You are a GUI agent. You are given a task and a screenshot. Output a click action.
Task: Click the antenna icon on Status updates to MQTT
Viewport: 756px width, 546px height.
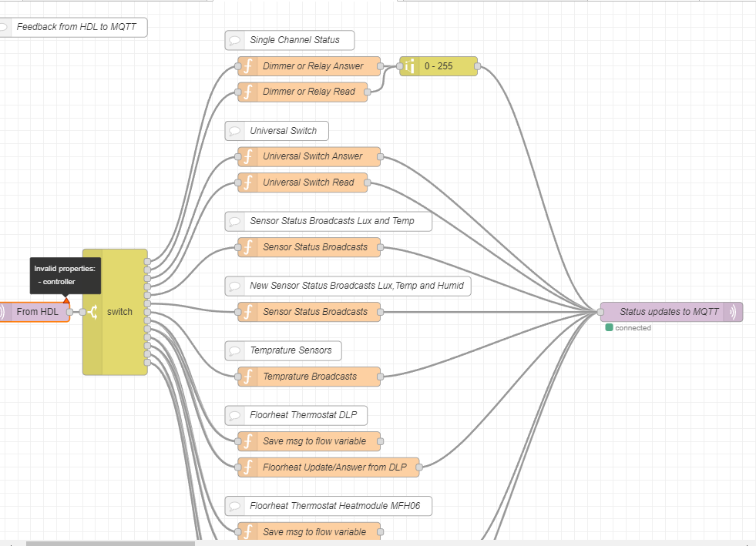click(731, 312)
